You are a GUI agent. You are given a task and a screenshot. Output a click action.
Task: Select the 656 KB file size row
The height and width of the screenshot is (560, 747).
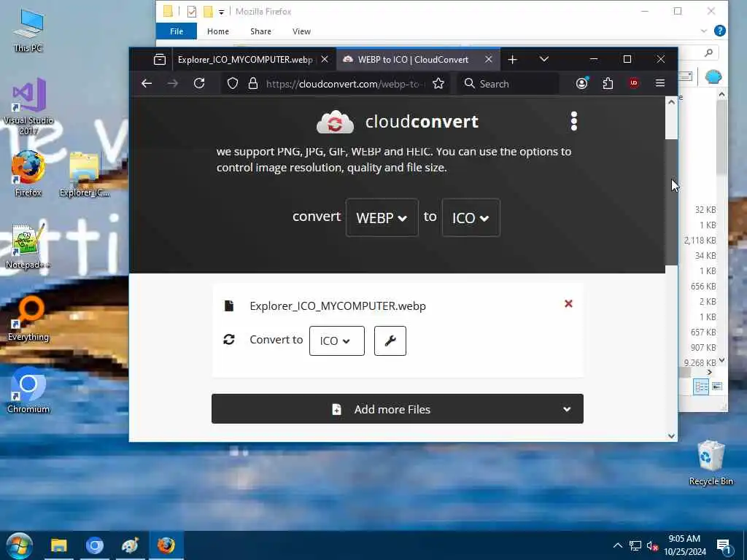click(x=703, y=286)
